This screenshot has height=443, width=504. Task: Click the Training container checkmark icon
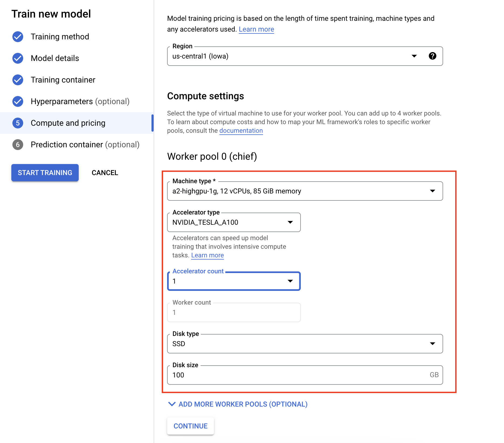[x=18, y=80]
